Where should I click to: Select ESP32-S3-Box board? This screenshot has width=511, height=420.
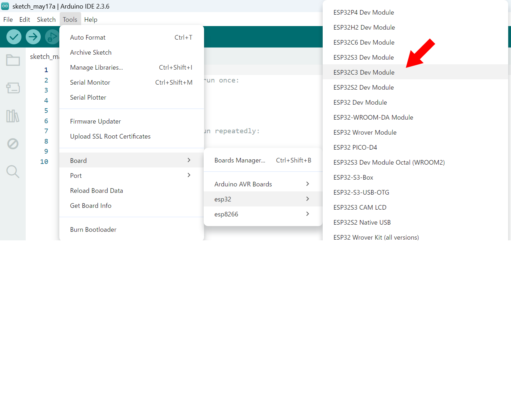click(x=415, y=177)
